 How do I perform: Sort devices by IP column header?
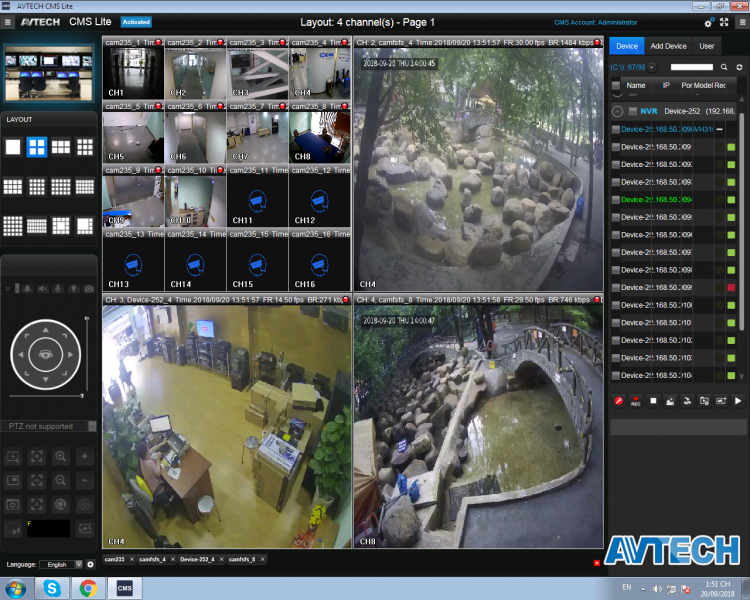pos(666,86)
